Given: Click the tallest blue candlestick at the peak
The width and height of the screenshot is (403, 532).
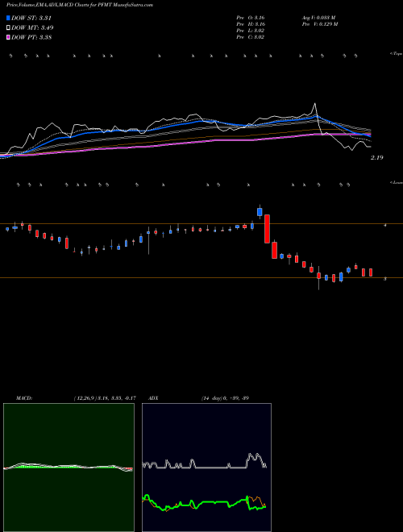Looking at the screenshot, I should (260, 212).
